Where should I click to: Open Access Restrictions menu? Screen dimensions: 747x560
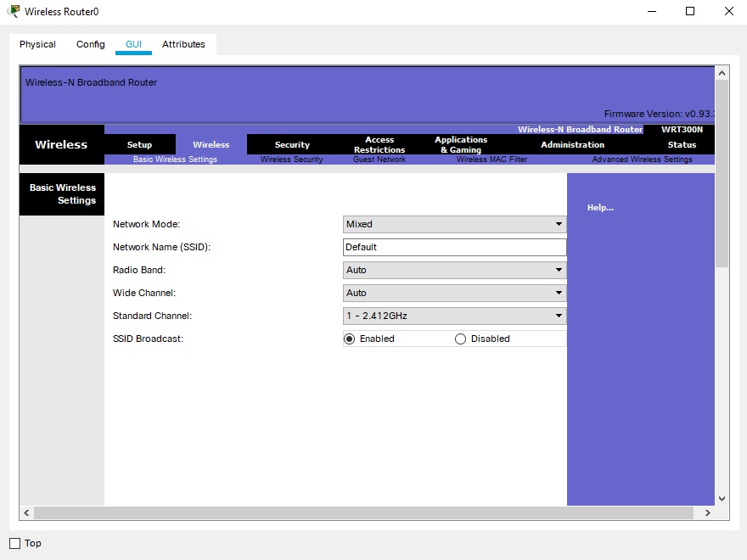click(x=379, y=145)
